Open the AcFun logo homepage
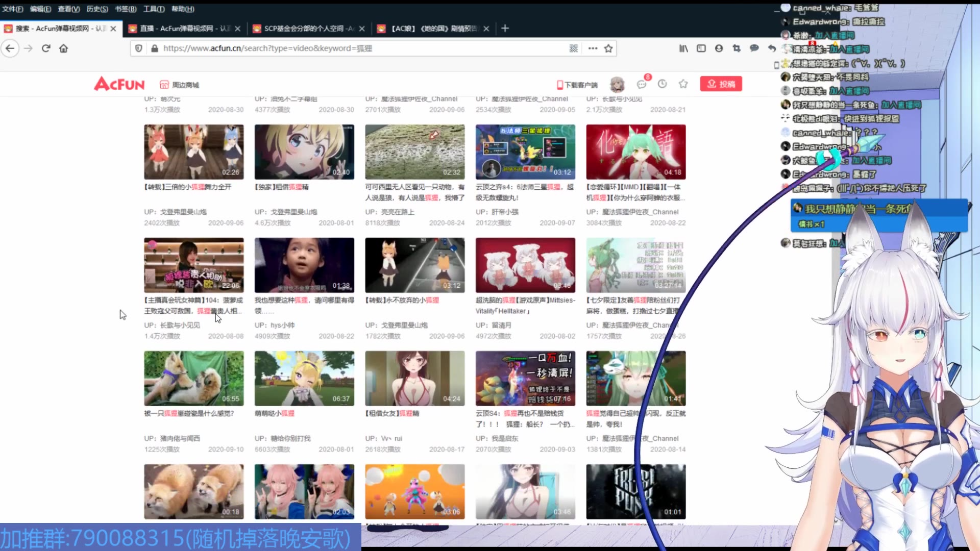Image resolution: width=980 pixels, height=551 pixels. pyautogui.click(x=119, y=84)
